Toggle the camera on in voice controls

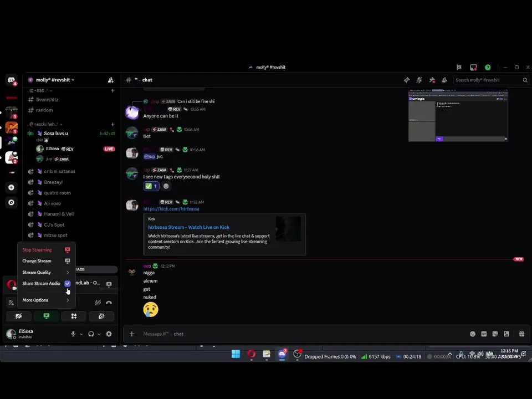(x=19, y=316)
